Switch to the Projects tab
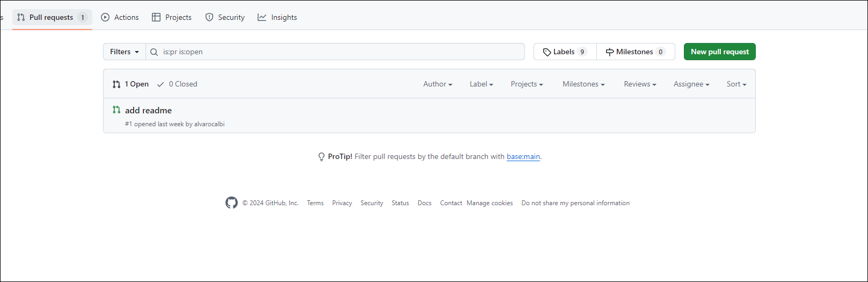 click(x=172, y=17)
